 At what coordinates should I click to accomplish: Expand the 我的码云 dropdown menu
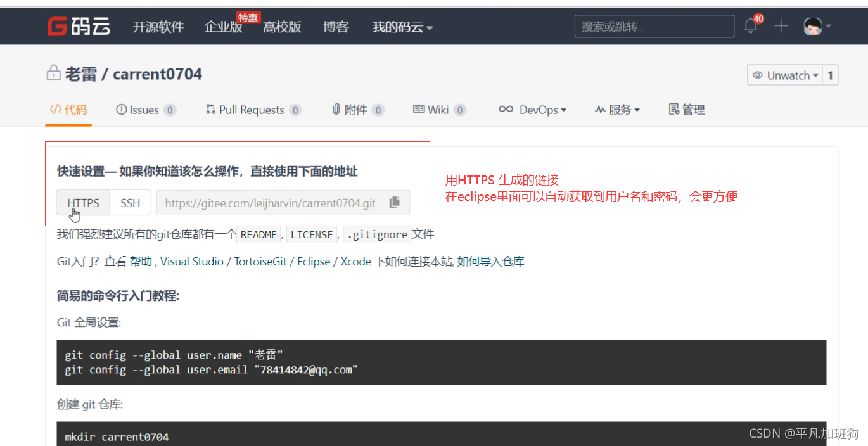tap(402, 27)
